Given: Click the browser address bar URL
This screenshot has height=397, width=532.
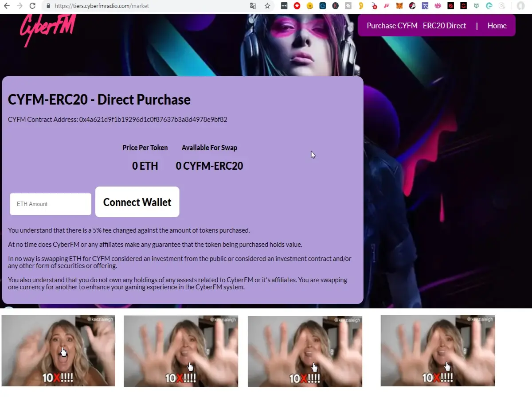Looking at the screenshot, I should (102, 6).
